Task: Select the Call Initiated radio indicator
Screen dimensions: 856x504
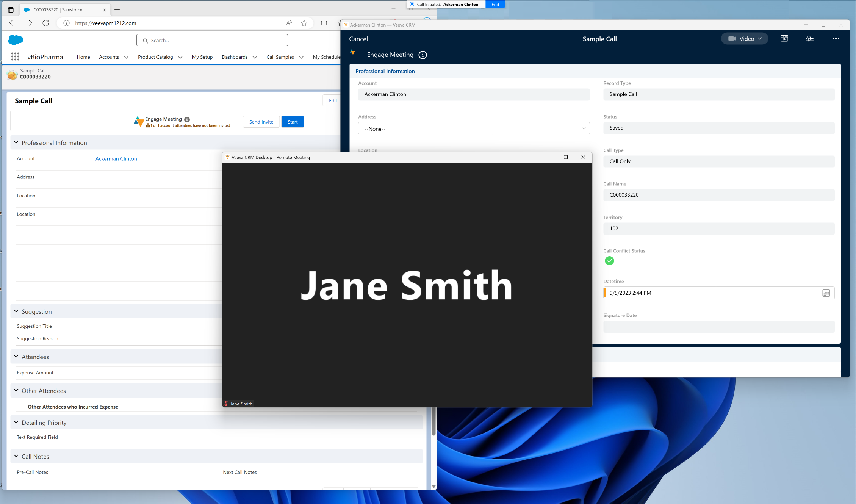Action: [412, 5]
